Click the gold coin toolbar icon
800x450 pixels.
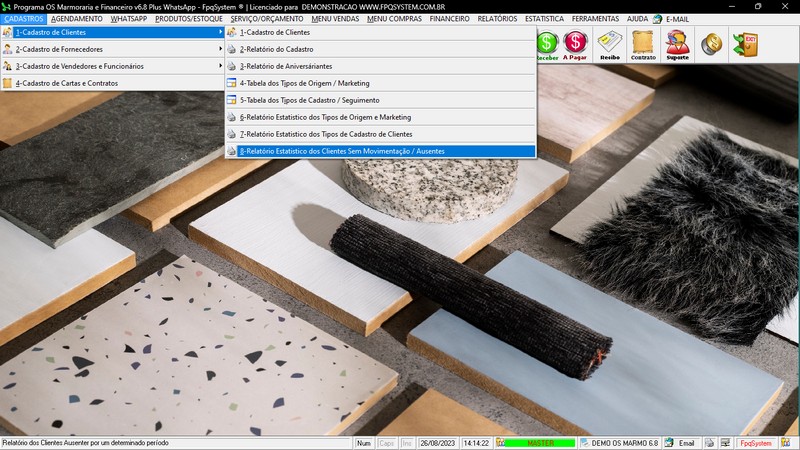pos(712,44)
